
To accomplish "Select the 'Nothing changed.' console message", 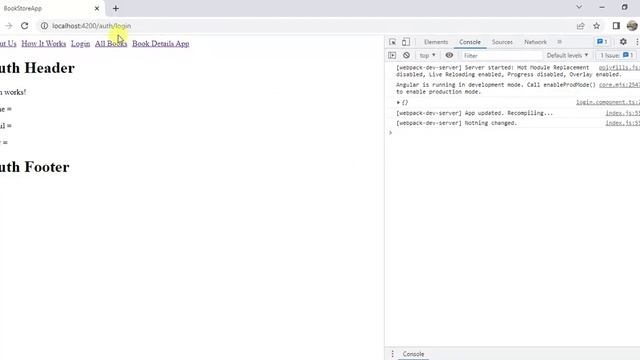I will click(456, 123).
